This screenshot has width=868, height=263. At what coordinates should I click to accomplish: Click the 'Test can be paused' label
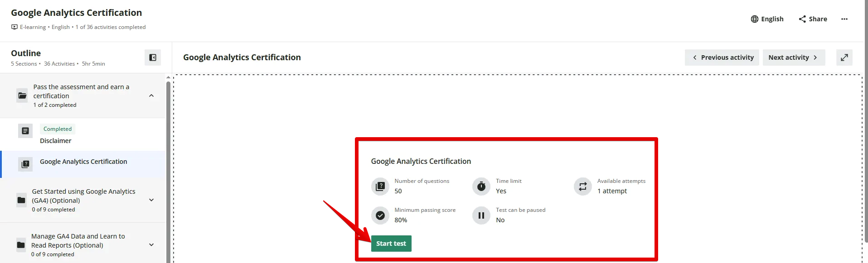[x=520, y=210]
